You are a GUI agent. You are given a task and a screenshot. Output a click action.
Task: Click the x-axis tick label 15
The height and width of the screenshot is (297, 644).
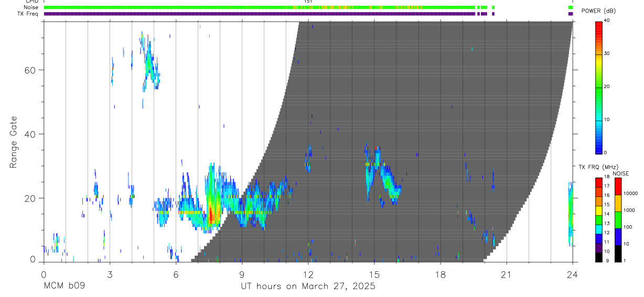click(x=374, y=274)
